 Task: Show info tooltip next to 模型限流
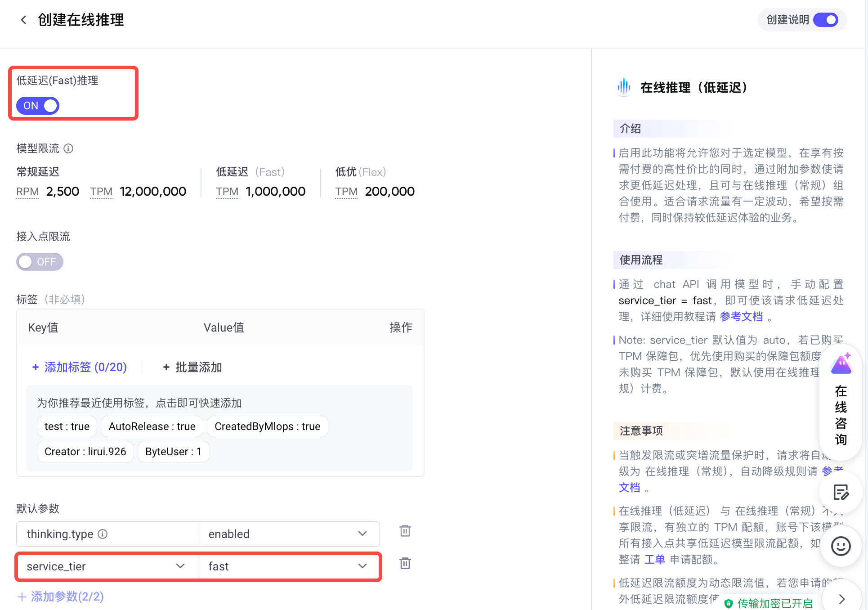click(x=68, y=148)
